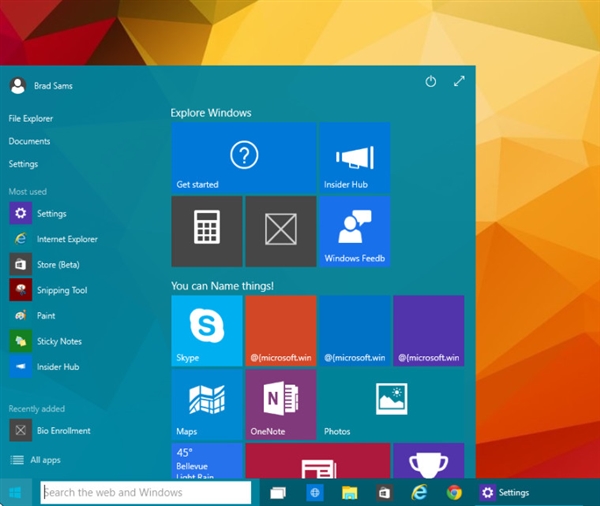Open the Calculator tile
Viewport: 600px width, 506px height.
pyautogui.click(x=207, y=231)
